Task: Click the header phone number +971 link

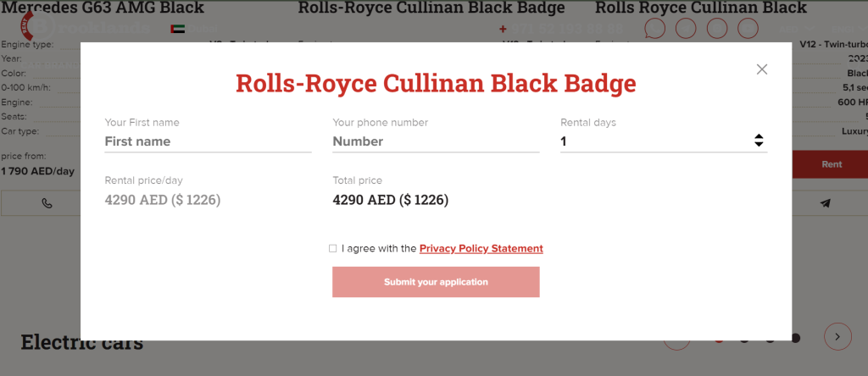Action: tap(560, 29)
